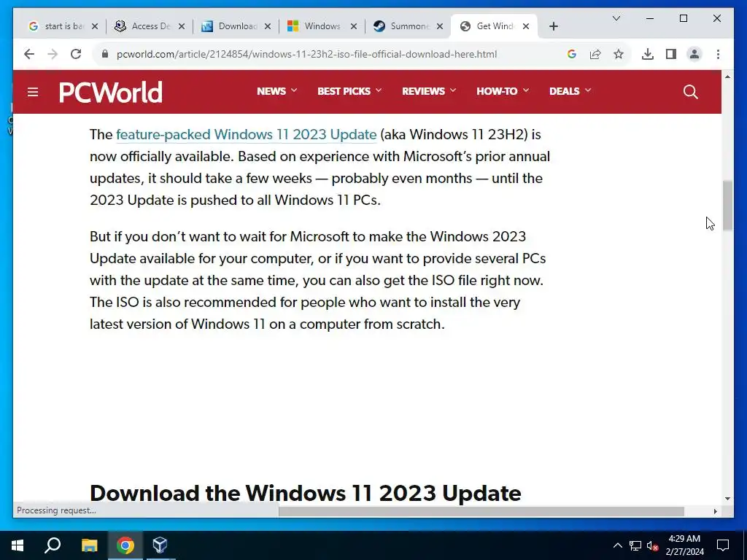Expand the NEWS menu

[276, 91]
